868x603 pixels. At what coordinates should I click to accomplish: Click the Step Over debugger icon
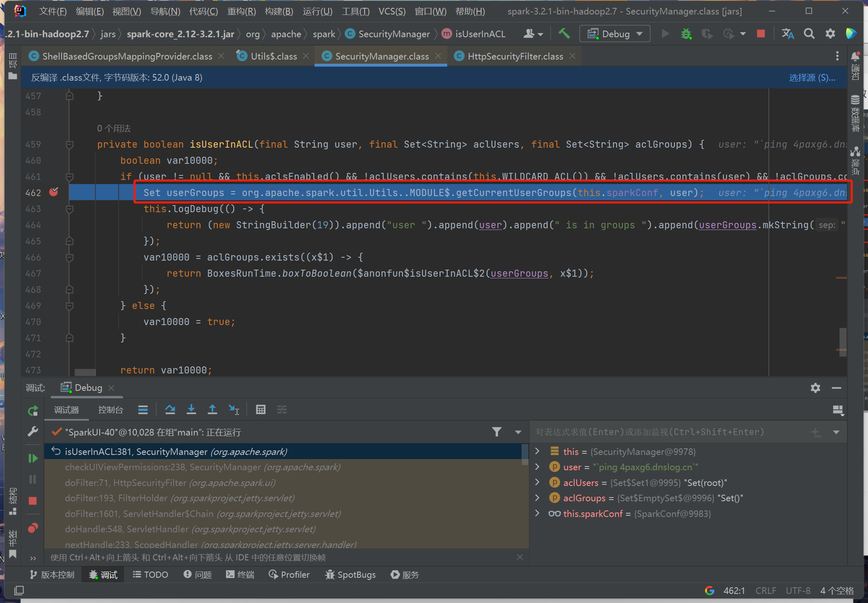point(170,409)
